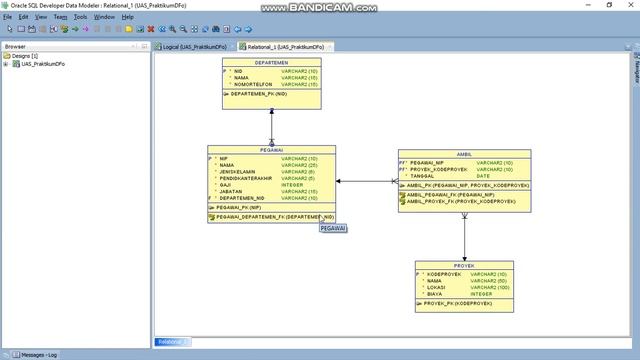The image size is (640, 360).
Task: Select the AMBIL table header
Action: tap(464, 154)
